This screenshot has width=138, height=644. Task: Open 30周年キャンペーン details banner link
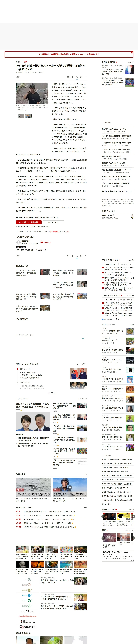click(x=69, y=54)
